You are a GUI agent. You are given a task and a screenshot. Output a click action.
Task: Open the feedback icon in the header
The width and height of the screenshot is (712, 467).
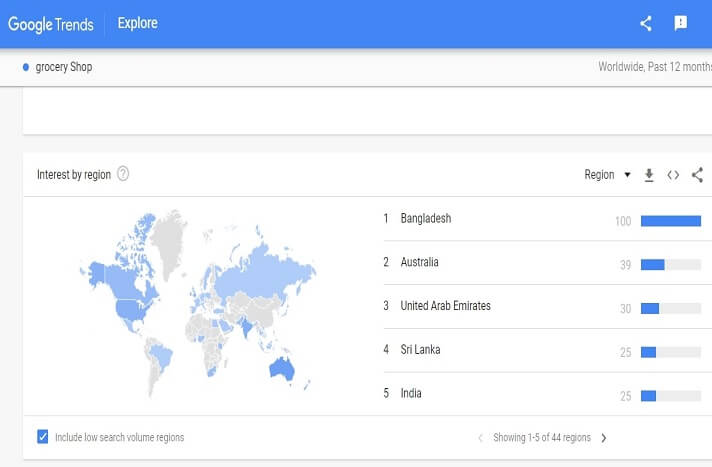click(x=681, y=23)
